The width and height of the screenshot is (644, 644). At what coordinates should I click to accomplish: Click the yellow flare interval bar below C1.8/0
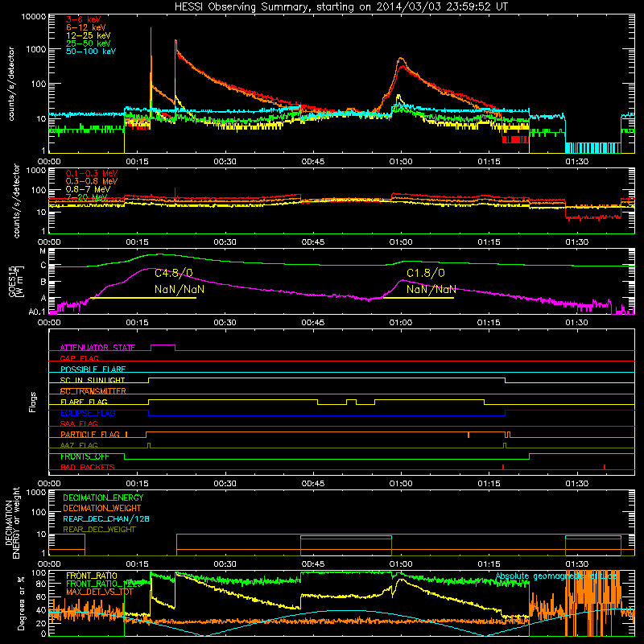pos(419,298)
